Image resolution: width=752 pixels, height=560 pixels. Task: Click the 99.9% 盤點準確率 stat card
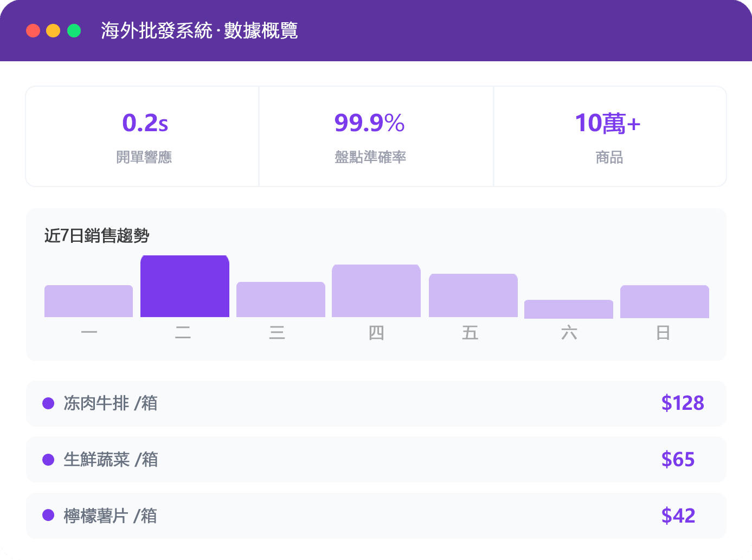pos(376,136)
